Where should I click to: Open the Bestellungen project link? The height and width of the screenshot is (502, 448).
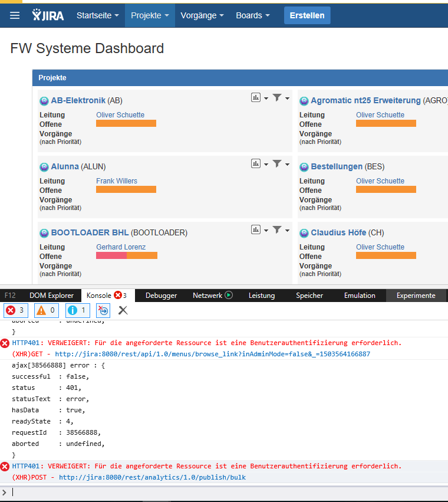(x=337, y=166)
